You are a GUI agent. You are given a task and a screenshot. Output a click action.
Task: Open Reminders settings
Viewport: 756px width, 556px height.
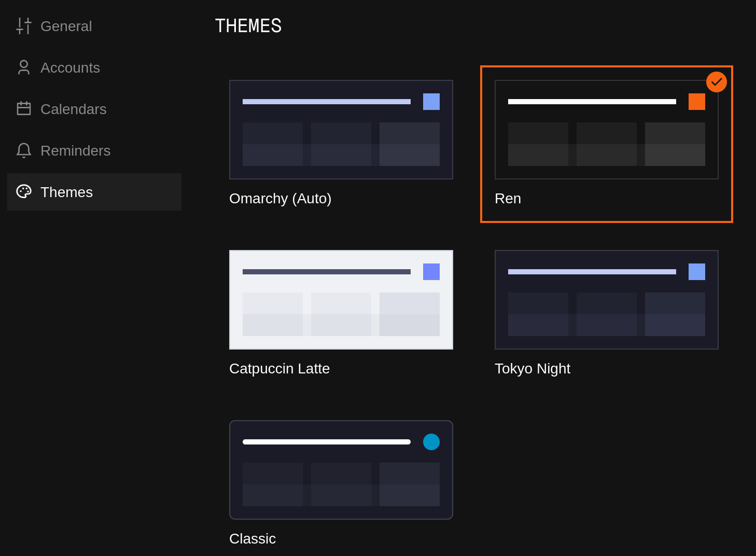(94, 150)
